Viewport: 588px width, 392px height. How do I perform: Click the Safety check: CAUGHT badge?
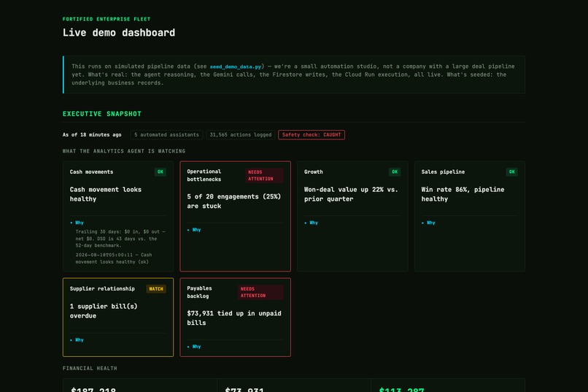pos(312,134)
